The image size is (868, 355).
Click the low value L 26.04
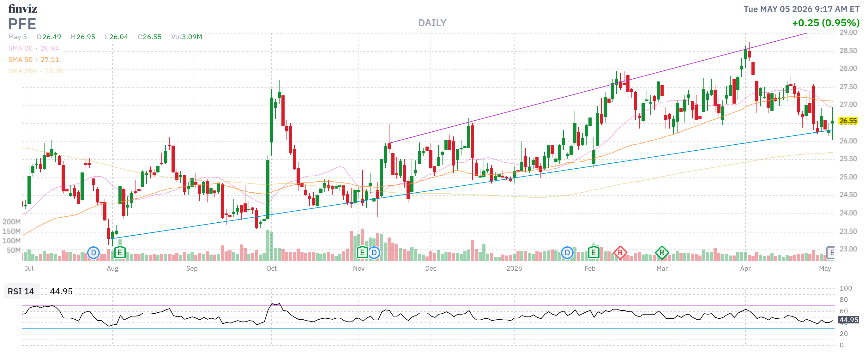(x=116, y=37)
